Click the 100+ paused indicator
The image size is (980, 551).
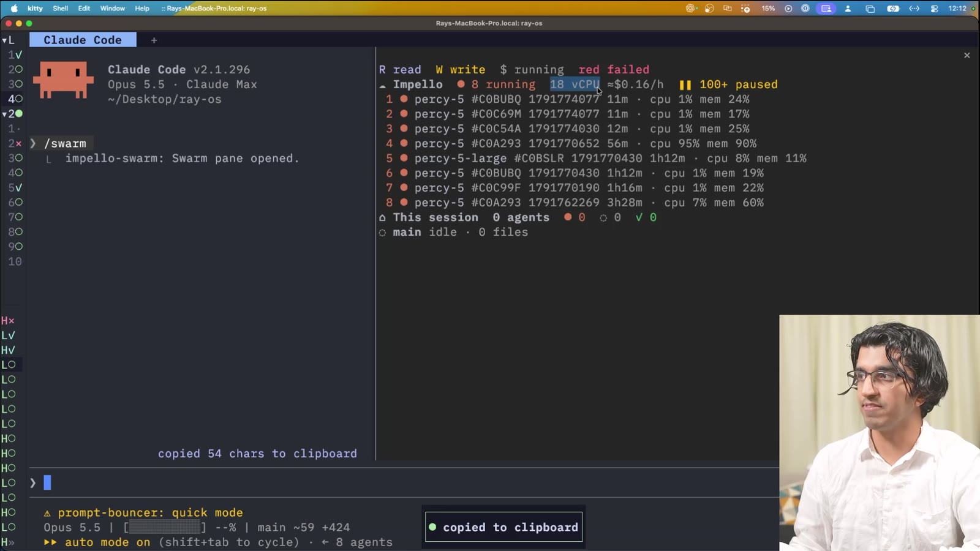coord(728,84)
